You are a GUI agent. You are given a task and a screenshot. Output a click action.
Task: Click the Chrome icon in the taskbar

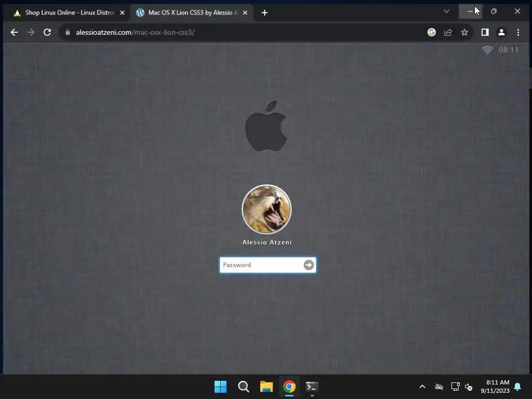click(289, 387)
